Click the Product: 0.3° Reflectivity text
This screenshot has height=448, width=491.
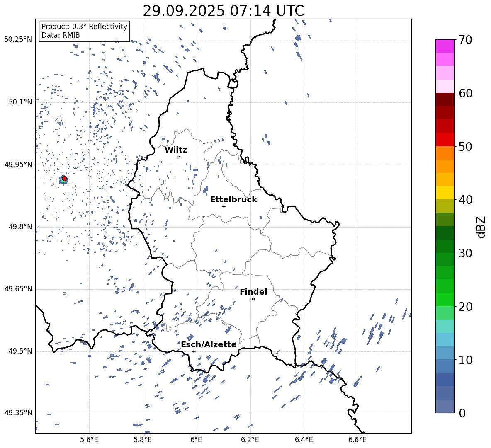[84, 27]
